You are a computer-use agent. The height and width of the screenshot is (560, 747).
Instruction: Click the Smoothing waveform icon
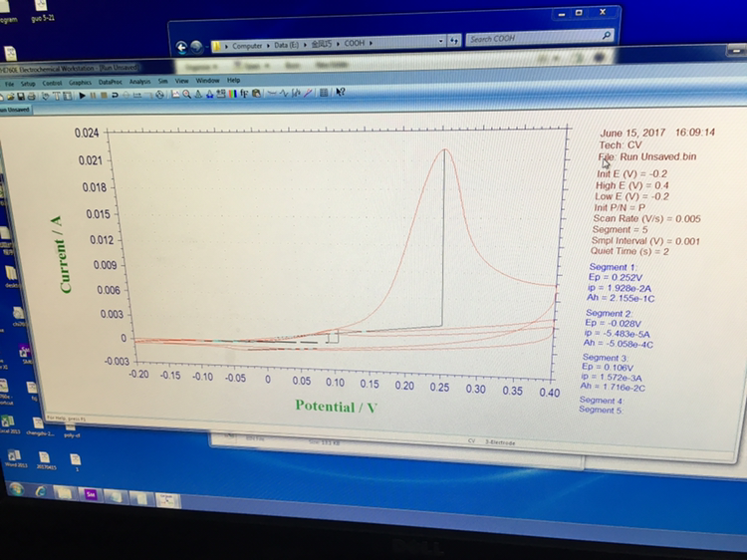point(284,93)
